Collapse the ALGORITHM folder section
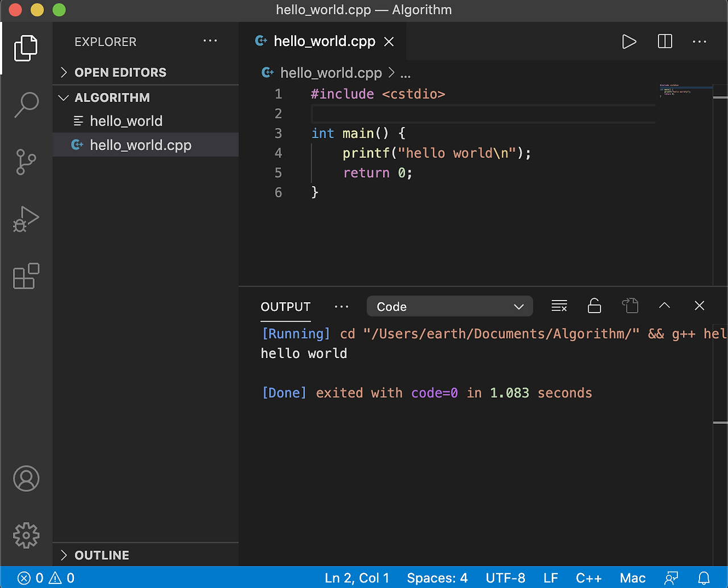This screenshot has height=588, width=728. point(146,97)
